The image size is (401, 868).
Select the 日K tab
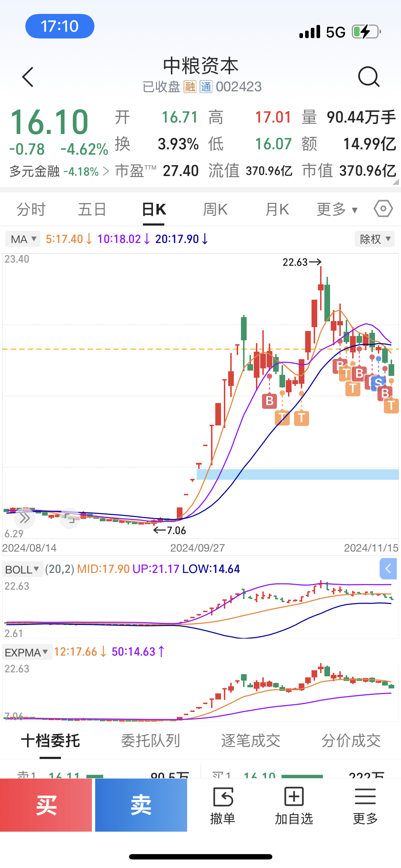pos(154,210)
